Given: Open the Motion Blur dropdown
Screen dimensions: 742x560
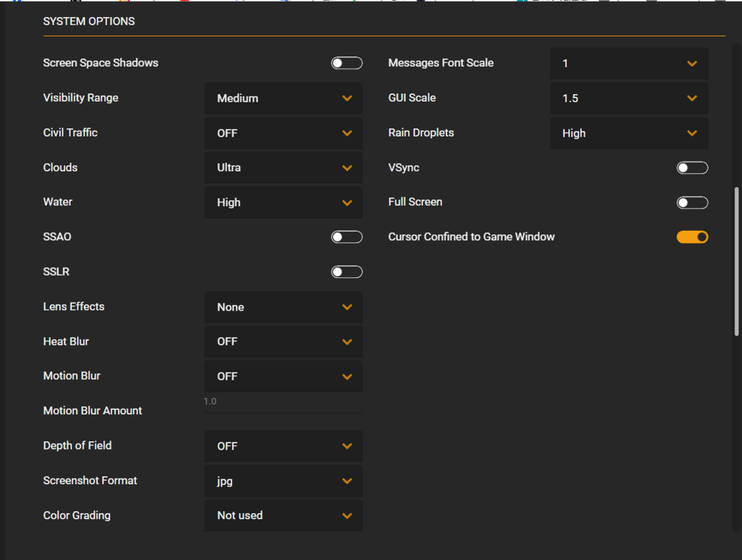Looking at the screenshot, I should point(283,376).
